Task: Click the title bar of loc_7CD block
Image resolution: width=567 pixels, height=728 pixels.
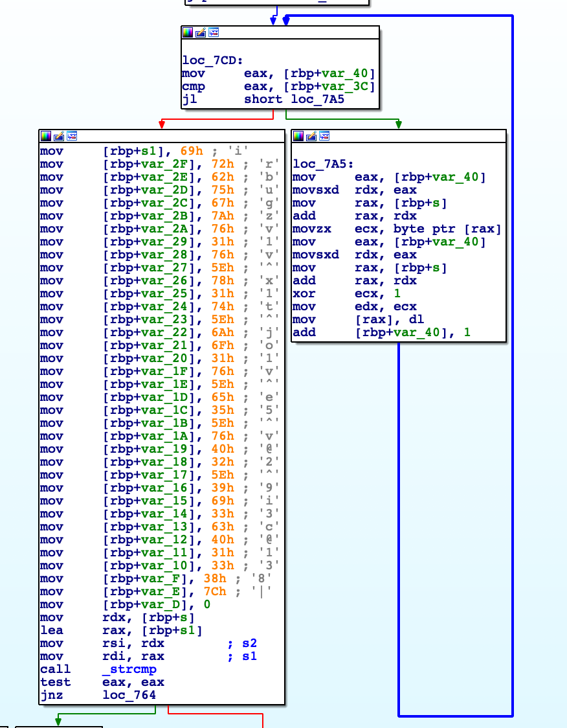Action: [x=280, y=32]
